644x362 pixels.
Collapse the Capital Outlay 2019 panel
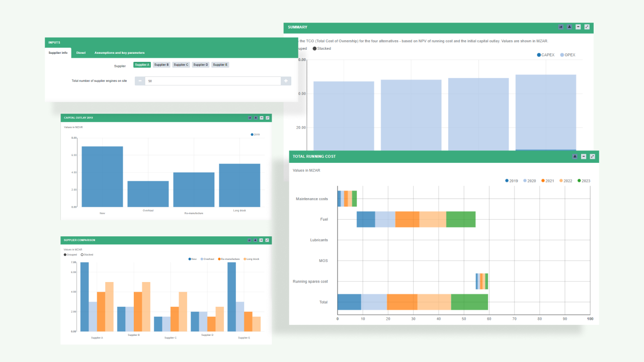[x=262, y=118]
